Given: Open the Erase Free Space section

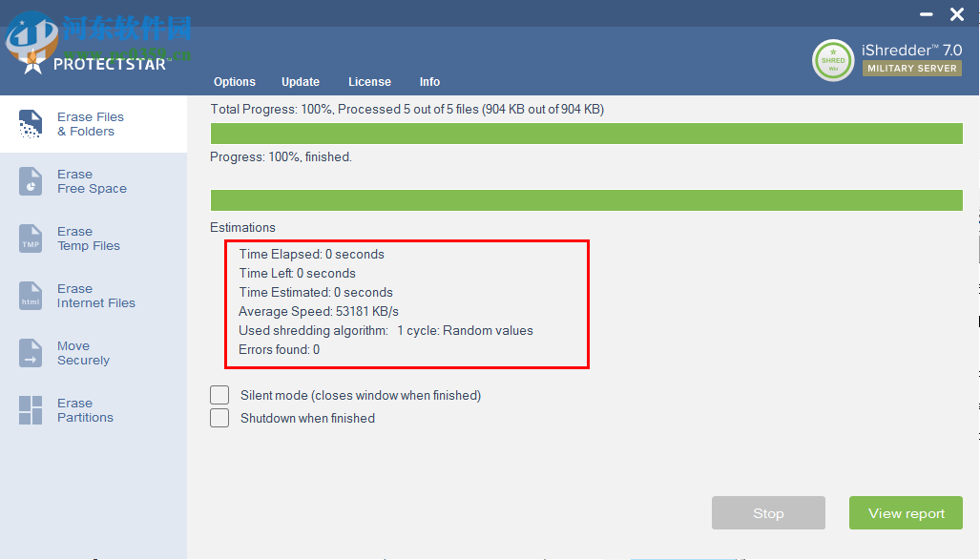Looking at the screenshot, I should (x=94, y=181).
